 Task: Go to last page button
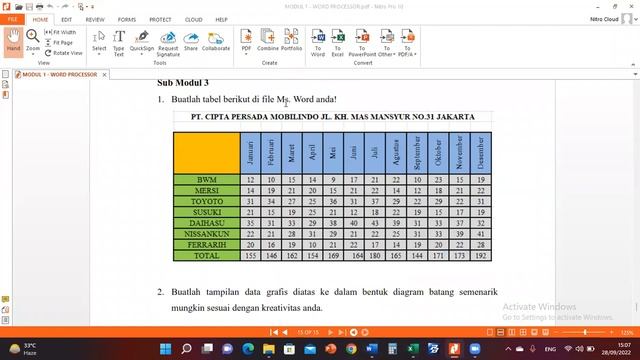click(x=342, y=332)
